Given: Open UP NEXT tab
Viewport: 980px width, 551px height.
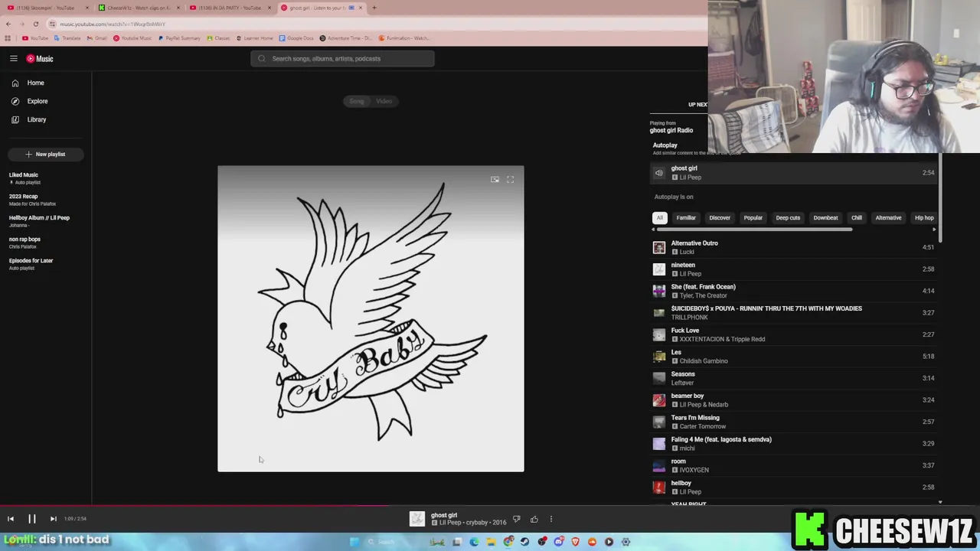Looking at the screenshot, I should pyautogui.click(x=697, y=105).
